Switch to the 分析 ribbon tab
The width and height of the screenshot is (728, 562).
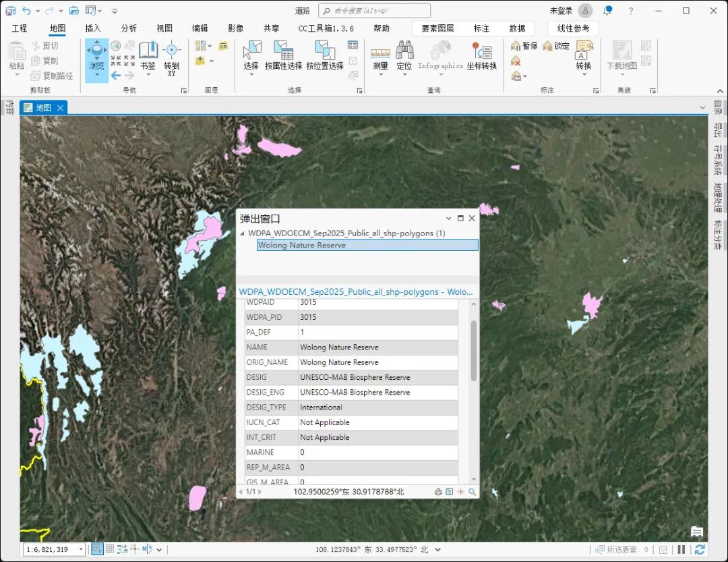coord(129,28)
